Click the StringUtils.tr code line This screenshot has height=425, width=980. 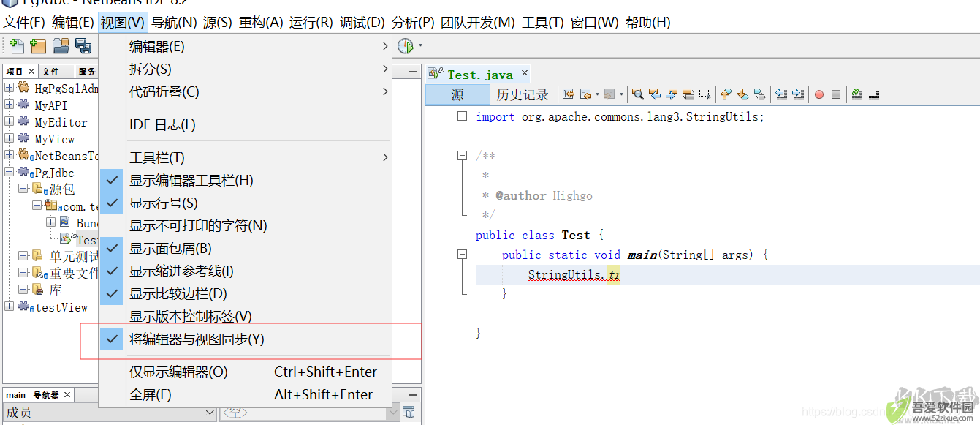tap(574, 275)
